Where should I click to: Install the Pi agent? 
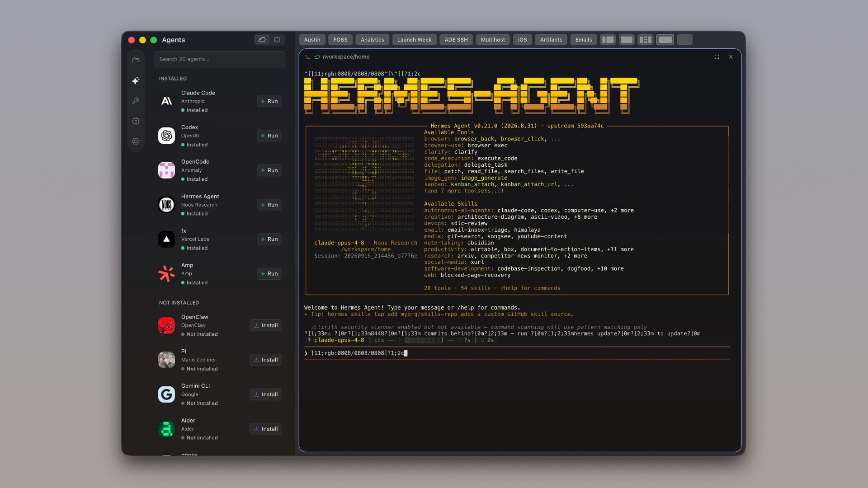[266, 360]
